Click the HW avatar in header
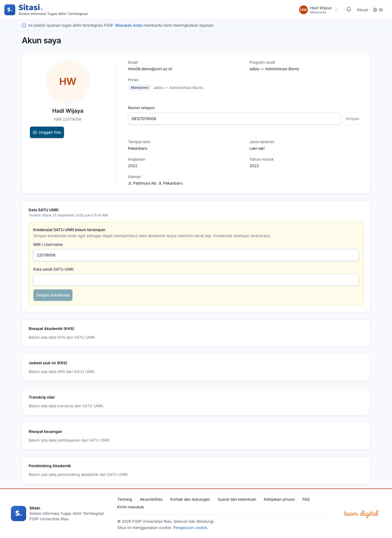The width and height of the screenshot is (392, 538). click(x=303, y=10)
